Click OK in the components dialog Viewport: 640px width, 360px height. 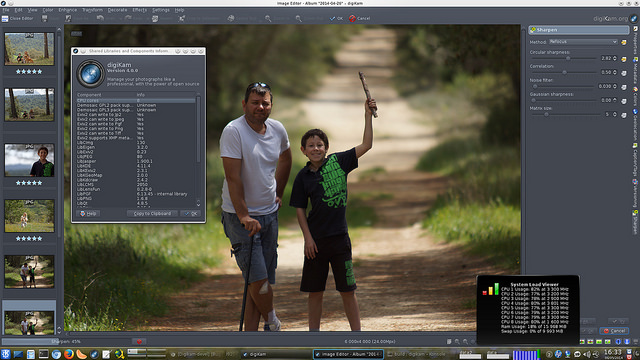click(x=191, y=213)
